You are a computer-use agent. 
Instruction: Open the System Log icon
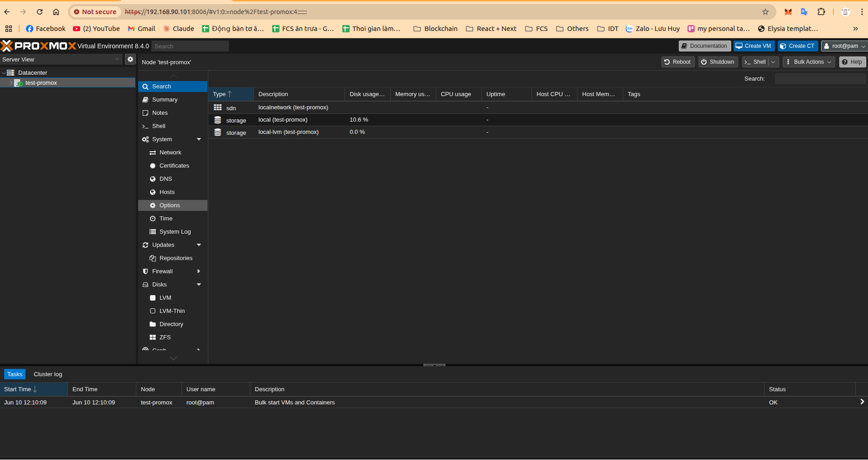tap(153, 231)
